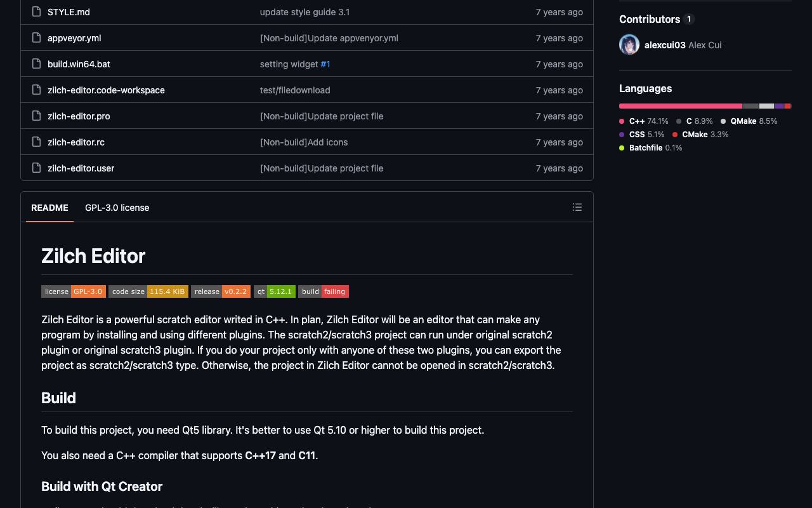Image resolution: width=812 pixels, height=508 pixels.
Task: Click the file icon beside zilch-editor.pro
Action: click(37, 116)
